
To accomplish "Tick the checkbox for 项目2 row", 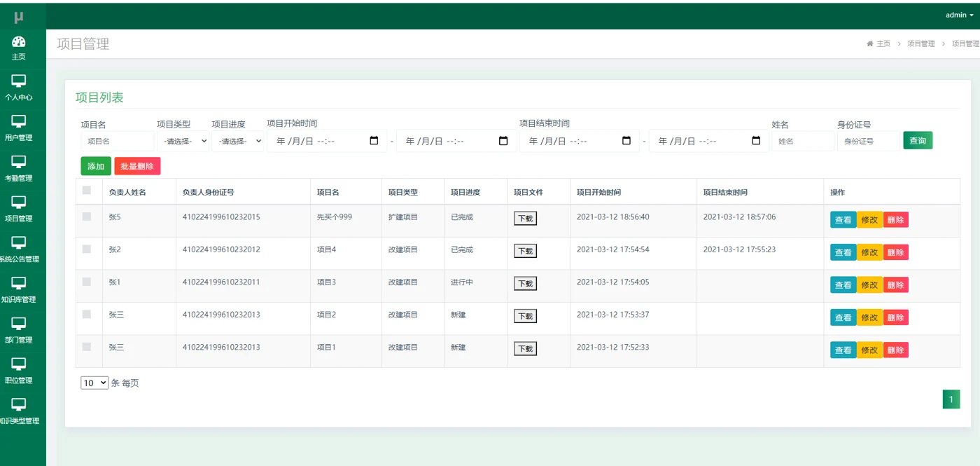I will (x=87, y=314).
